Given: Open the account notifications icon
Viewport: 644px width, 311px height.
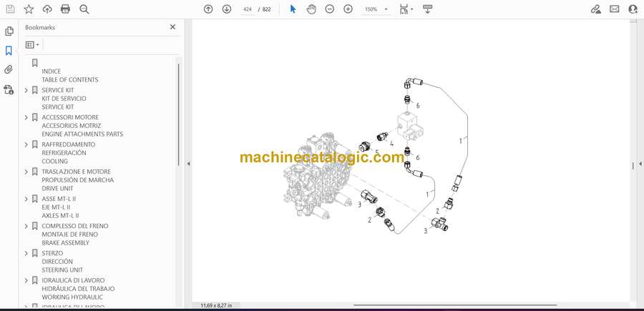Looking at the screenshot, I should click(633, 9).
